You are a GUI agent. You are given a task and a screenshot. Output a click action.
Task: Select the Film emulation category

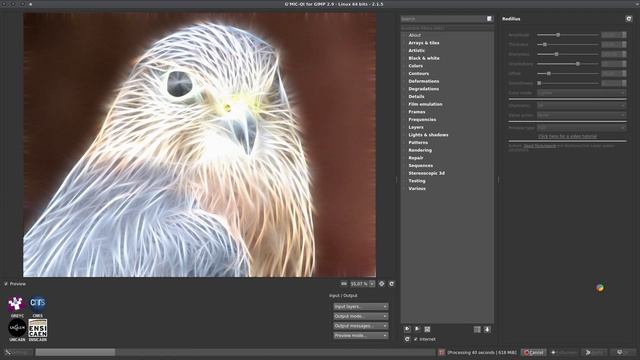point(425,104)
